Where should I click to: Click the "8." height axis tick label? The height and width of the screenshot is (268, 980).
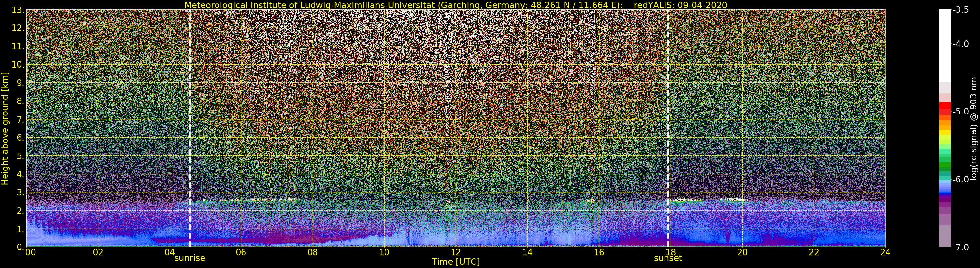point(21,101)
